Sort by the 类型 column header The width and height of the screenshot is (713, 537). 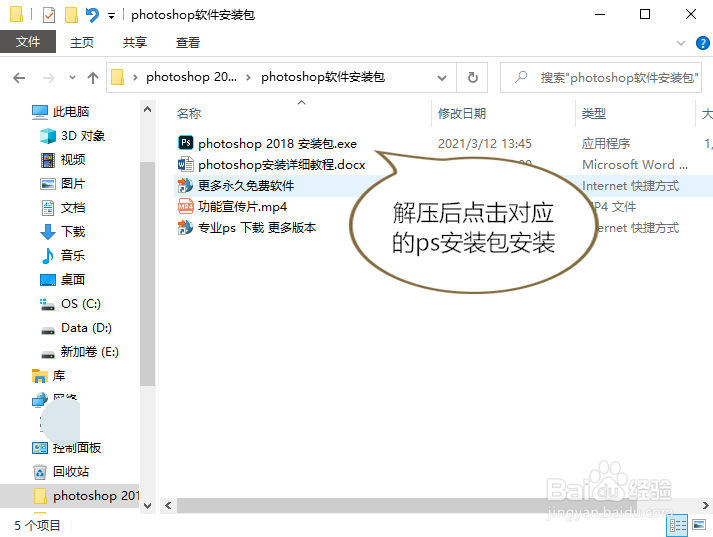coord(593,113)
